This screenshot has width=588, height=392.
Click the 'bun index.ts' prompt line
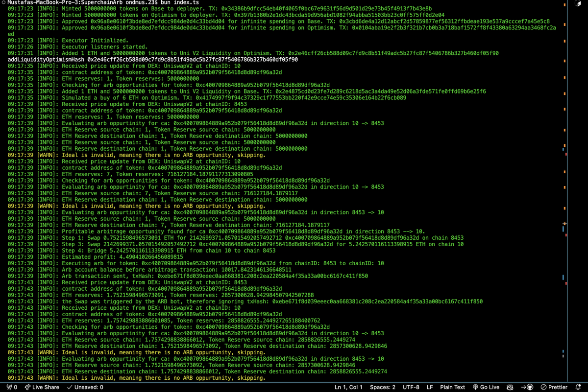pos(103,2)
